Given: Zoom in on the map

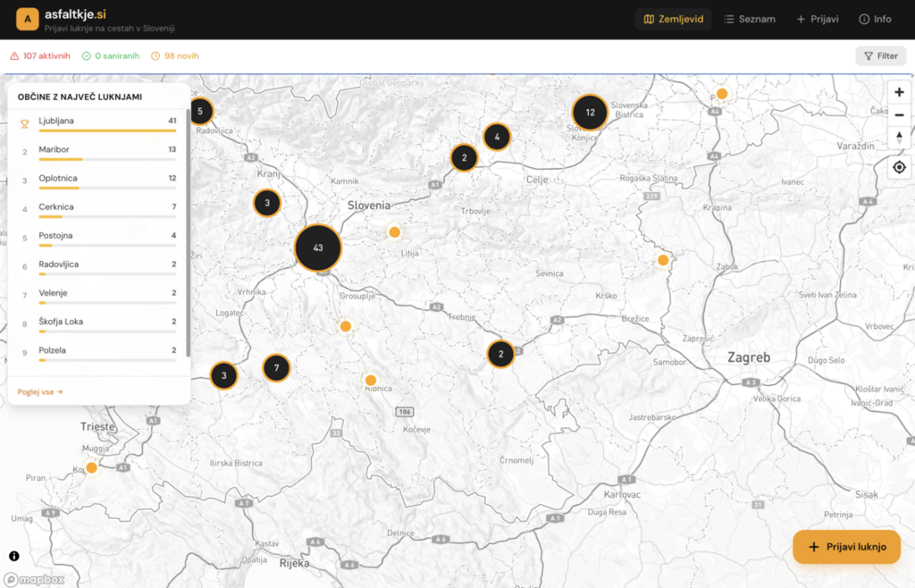Looking at the screenshot, I should tap(899, 92).
